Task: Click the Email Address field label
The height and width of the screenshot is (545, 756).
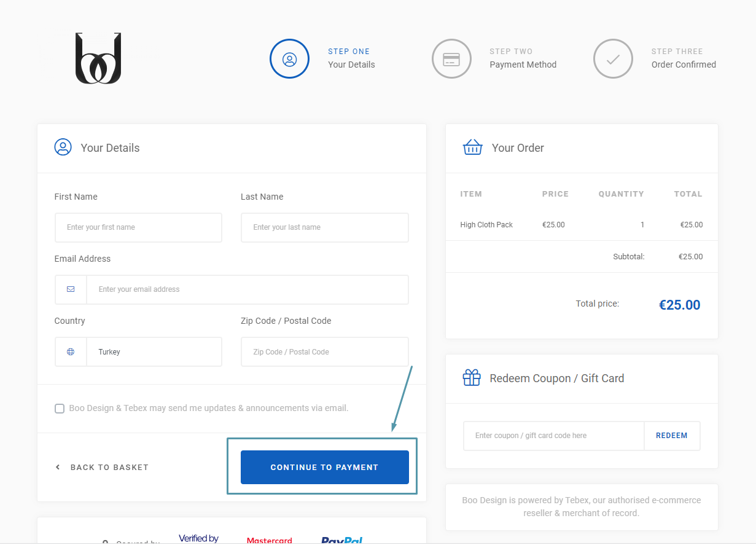Action: click(82, 259)
